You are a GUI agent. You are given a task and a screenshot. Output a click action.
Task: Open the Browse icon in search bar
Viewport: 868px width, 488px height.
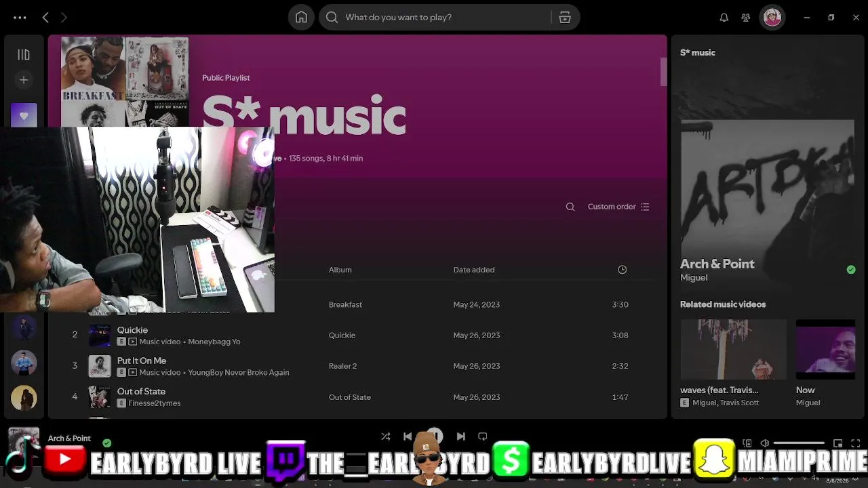tap(565, 18)
